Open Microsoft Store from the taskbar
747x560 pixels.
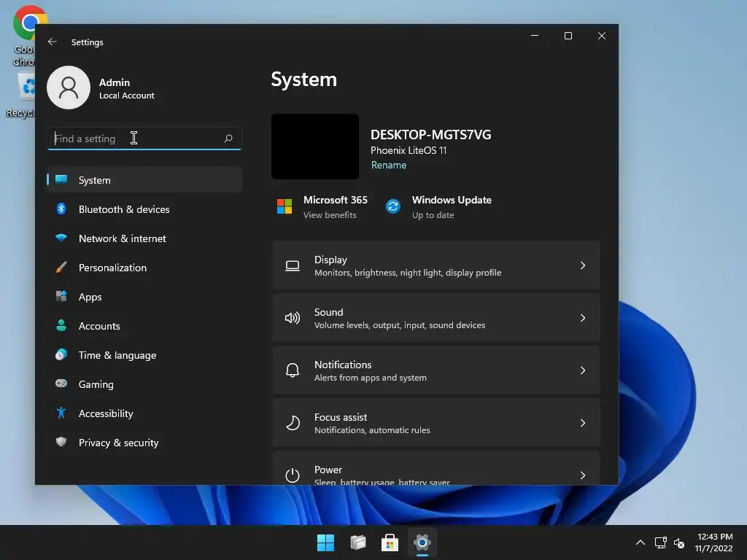tap(390, 542)
